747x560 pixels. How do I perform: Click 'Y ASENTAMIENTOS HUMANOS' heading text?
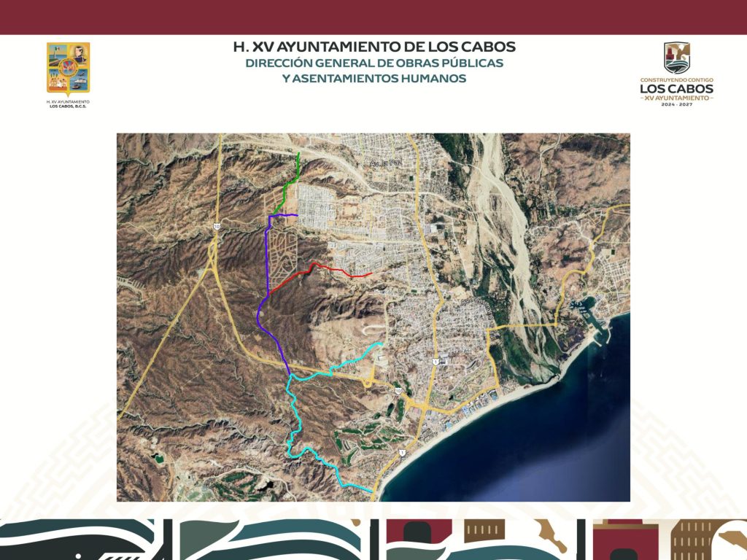pos(373,79)
